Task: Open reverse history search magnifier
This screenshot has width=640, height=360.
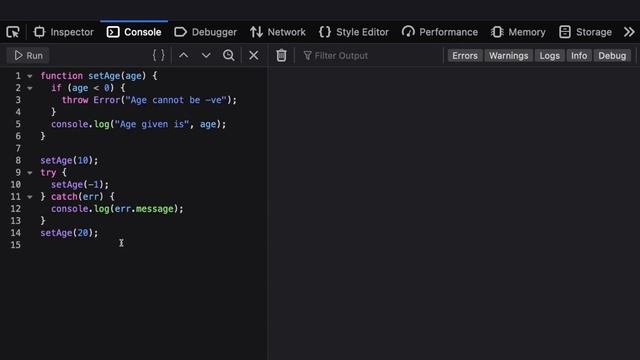Action: (229, 56)
